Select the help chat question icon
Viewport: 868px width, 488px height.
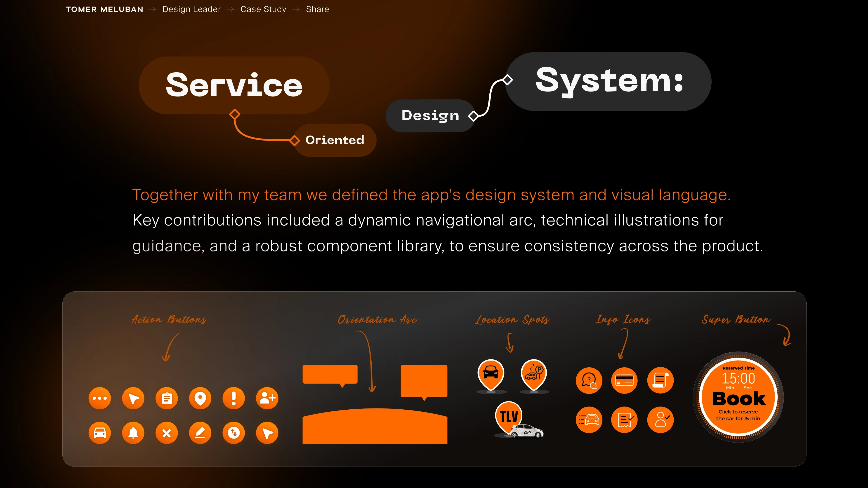pos(589,380)
